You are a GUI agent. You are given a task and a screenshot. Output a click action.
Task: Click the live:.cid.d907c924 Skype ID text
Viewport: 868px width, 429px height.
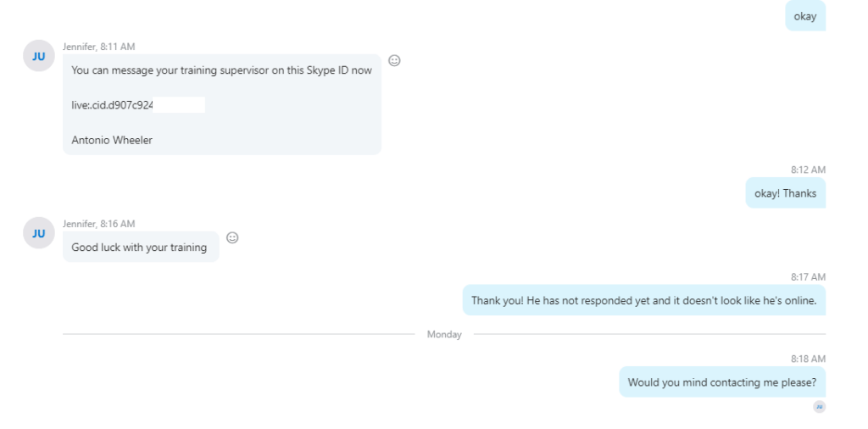[113, 105]
